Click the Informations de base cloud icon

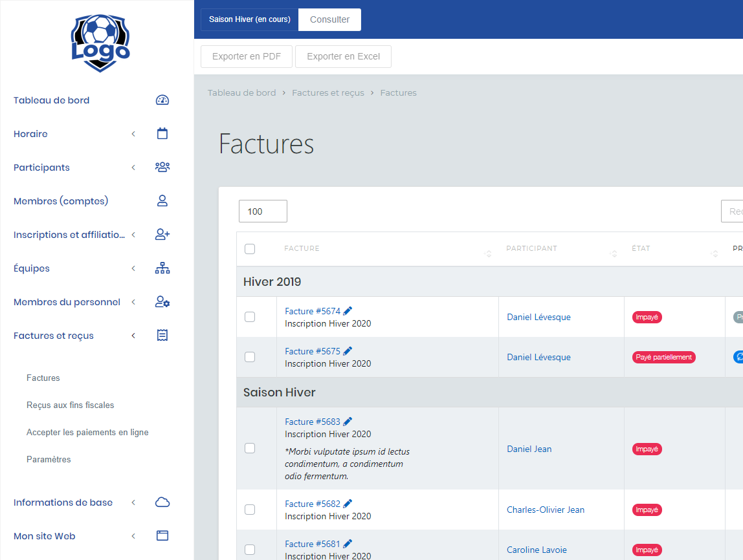[162, 502]
